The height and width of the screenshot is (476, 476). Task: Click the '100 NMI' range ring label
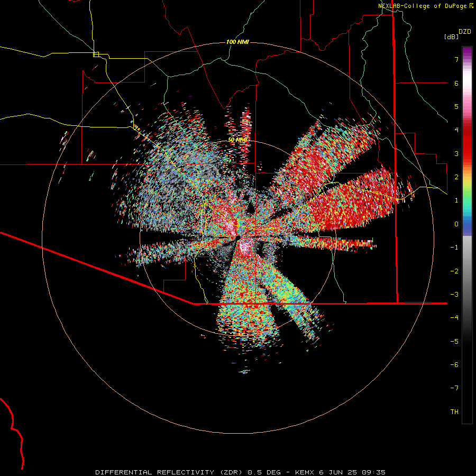237,42
